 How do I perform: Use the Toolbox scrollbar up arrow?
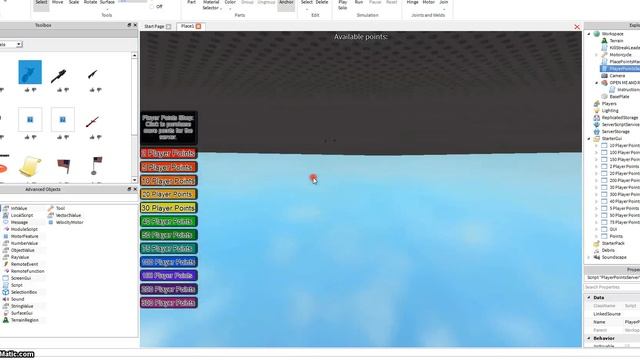(x=134, y=55)
